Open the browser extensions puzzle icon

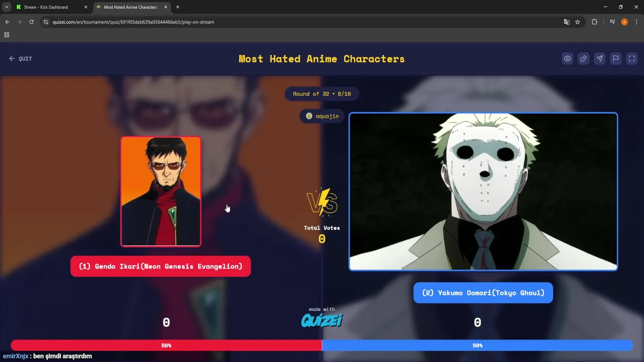pos(594,22)
